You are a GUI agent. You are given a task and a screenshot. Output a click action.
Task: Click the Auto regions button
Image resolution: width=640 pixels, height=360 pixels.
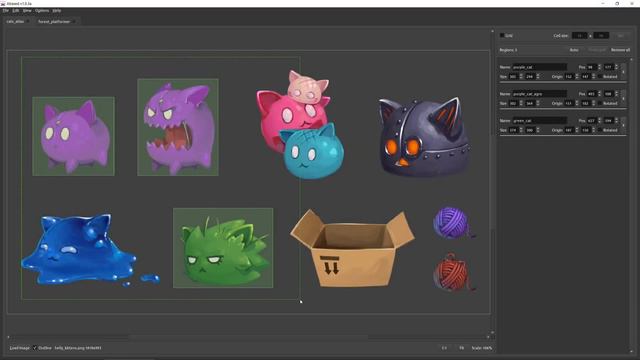pyautogui.click(x=574, y=50)
